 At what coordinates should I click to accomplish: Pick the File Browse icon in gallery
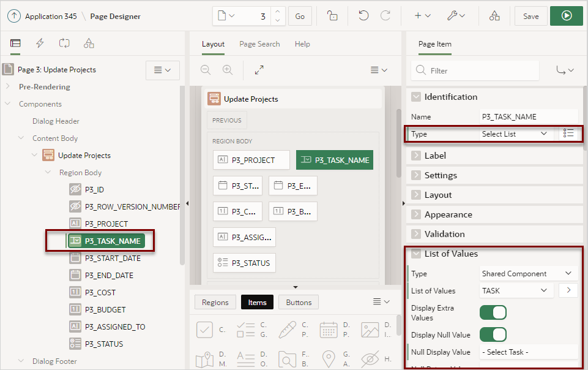pos(287,359)
